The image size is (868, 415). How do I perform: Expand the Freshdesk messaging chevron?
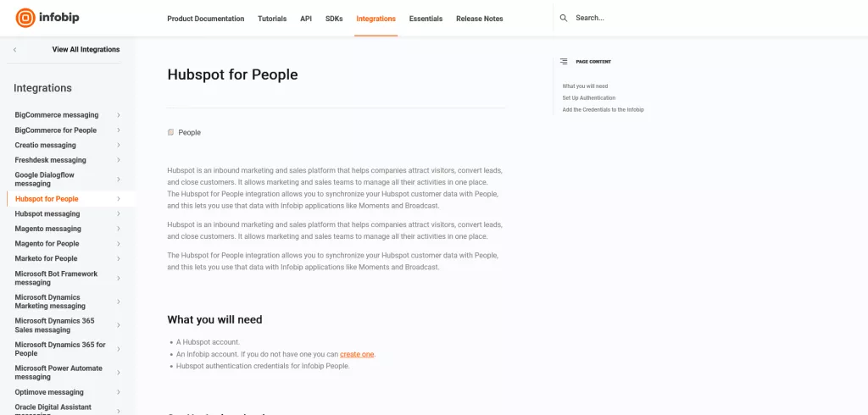pyautogui.click(x=119, y=160)
